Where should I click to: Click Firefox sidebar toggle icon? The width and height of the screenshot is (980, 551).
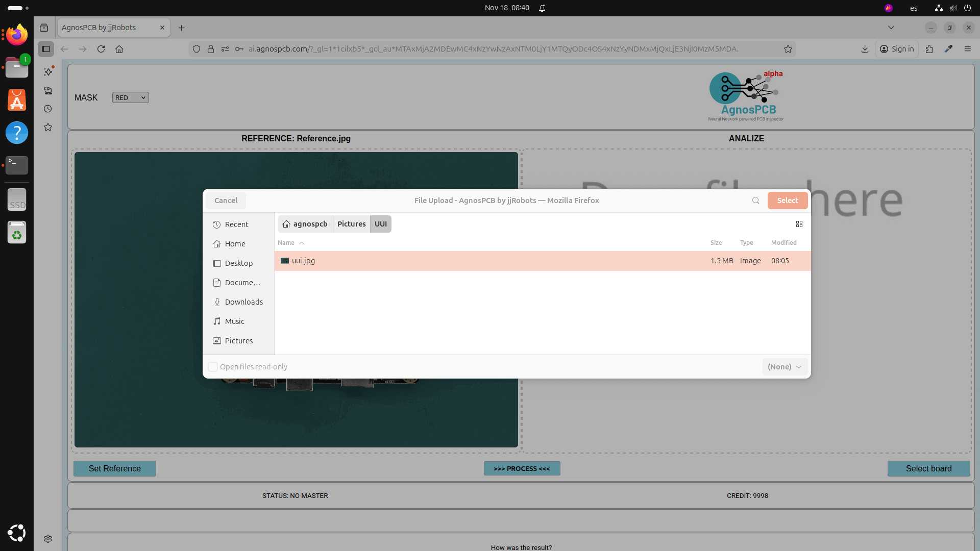click(x=46, y=49)
